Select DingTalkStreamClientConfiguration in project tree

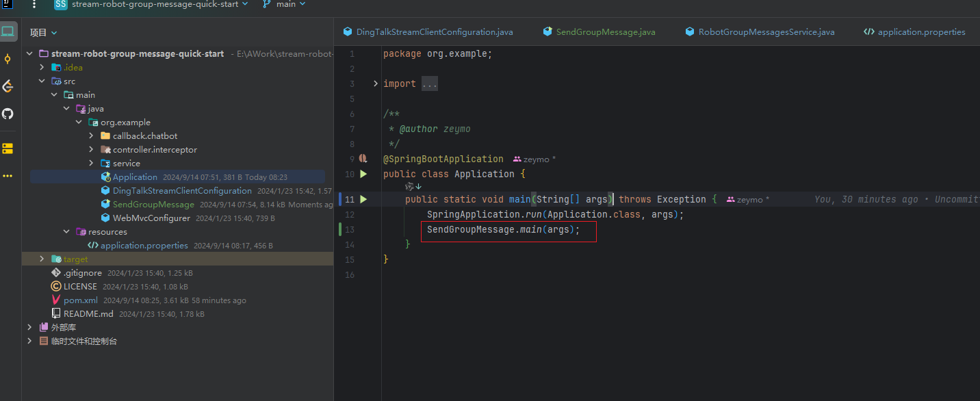pos(182,191)
